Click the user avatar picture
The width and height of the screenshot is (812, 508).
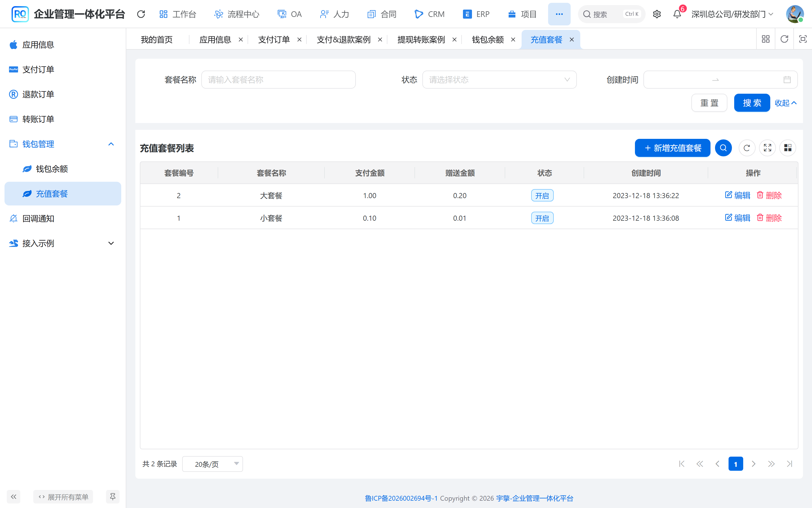(x=795, y=14)
